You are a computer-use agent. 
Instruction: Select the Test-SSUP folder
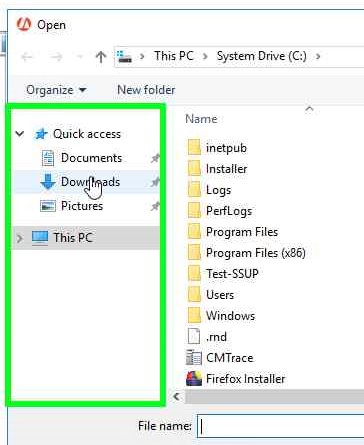[x=232, y=274]
